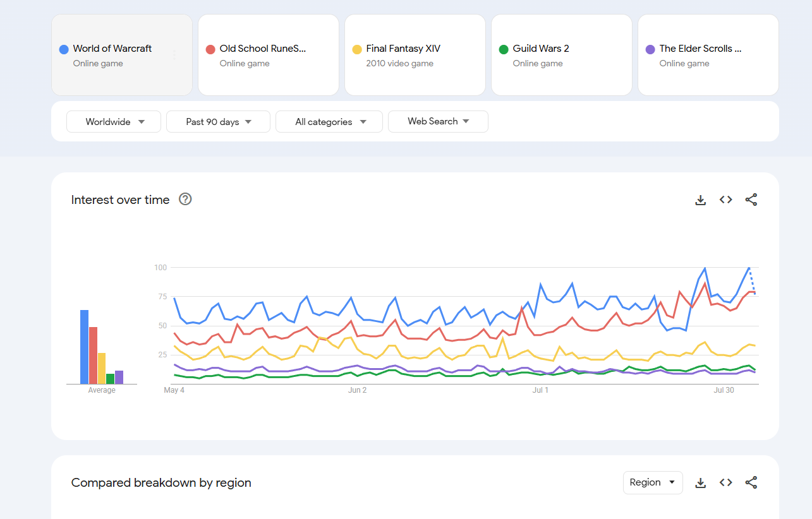Share the Compared breakdown by region card
The width and height of the screenshot is (812, 519).
751,483
